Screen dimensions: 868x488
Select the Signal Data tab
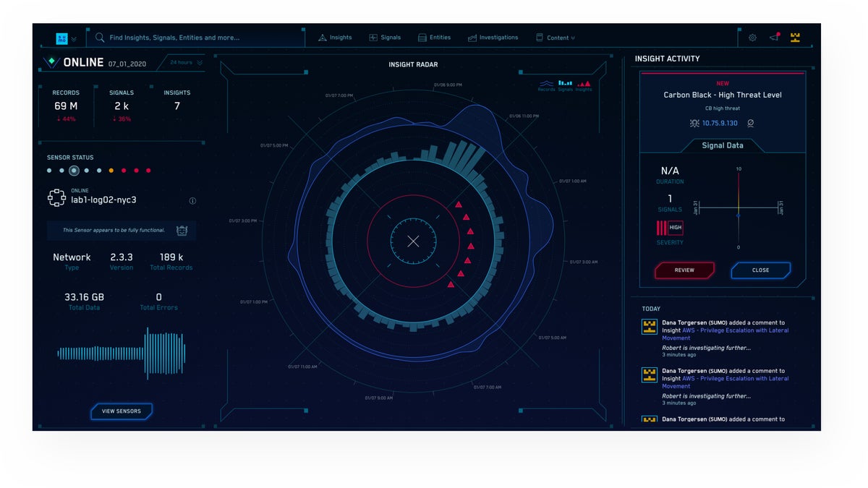coord(723,145)
